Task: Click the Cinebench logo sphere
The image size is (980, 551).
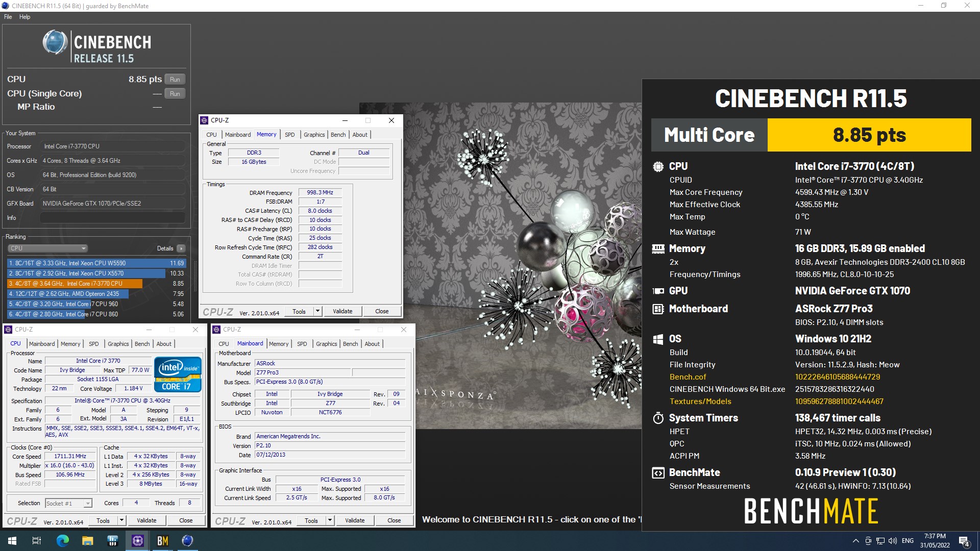Action: [55, 42]
